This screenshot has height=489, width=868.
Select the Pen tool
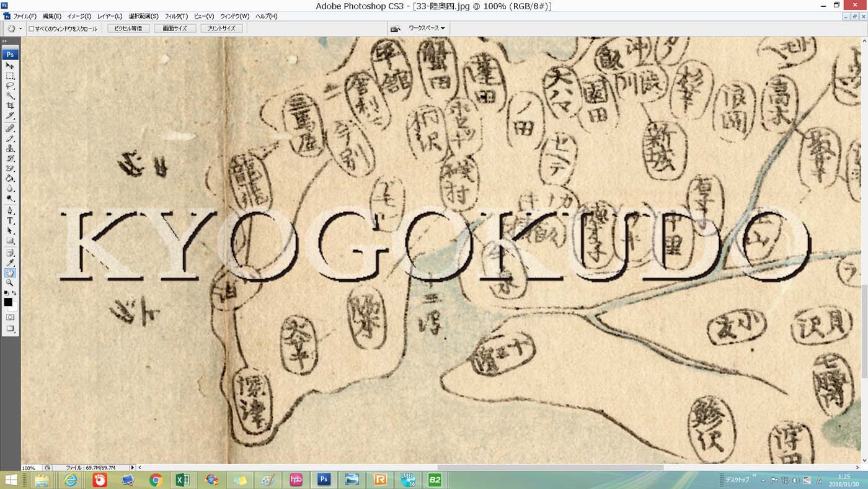pyautogui.click(x=10, y=210)
